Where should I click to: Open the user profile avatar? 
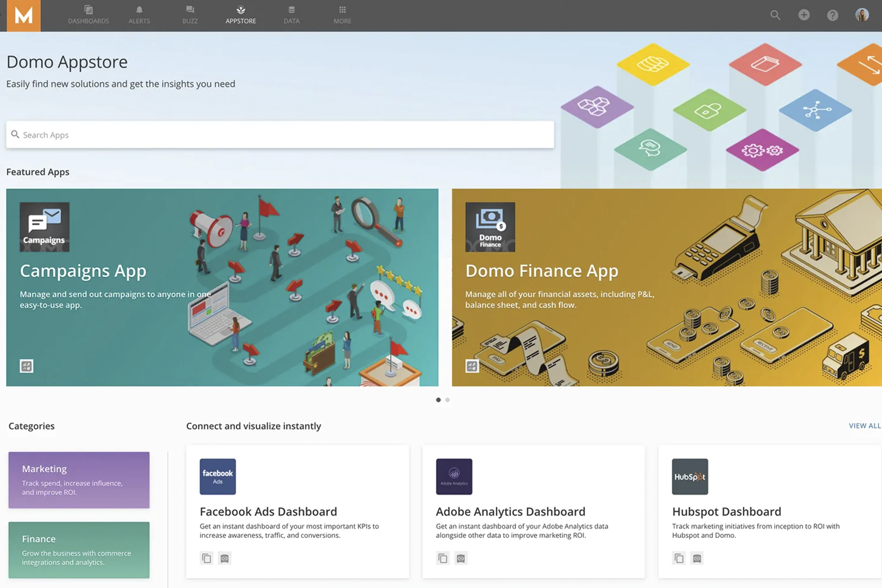[862, 15]
